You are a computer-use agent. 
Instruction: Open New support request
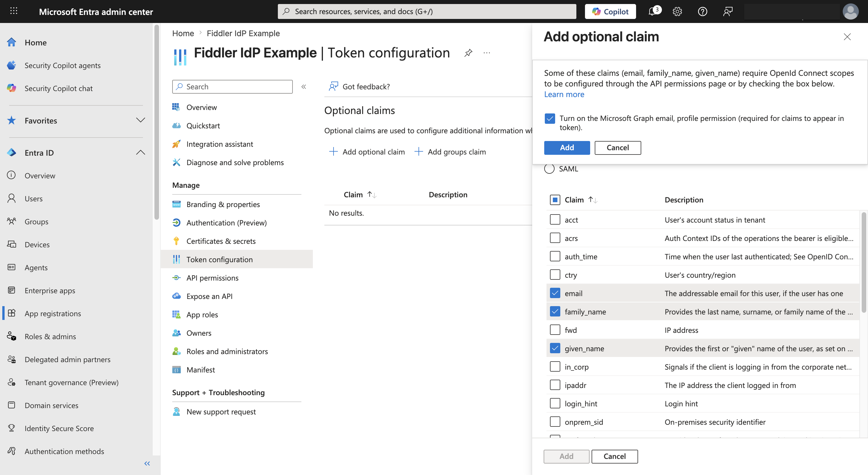[x=221, y=412]
